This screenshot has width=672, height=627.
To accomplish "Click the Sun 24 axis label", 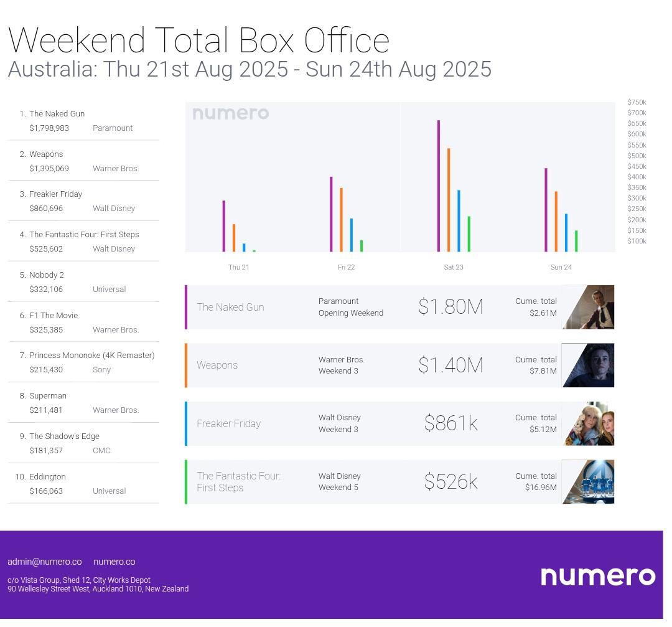I will click(561, 267).
